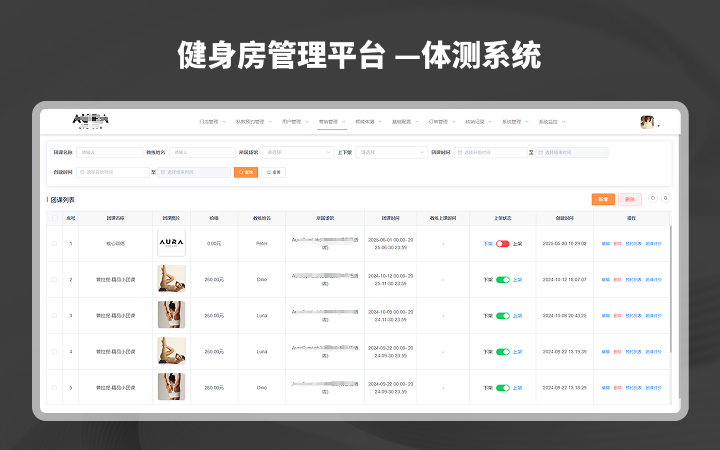Click the 重置 reset button
Image resolution: width=720 pixels, height=450 pixels.
[274, 172]
